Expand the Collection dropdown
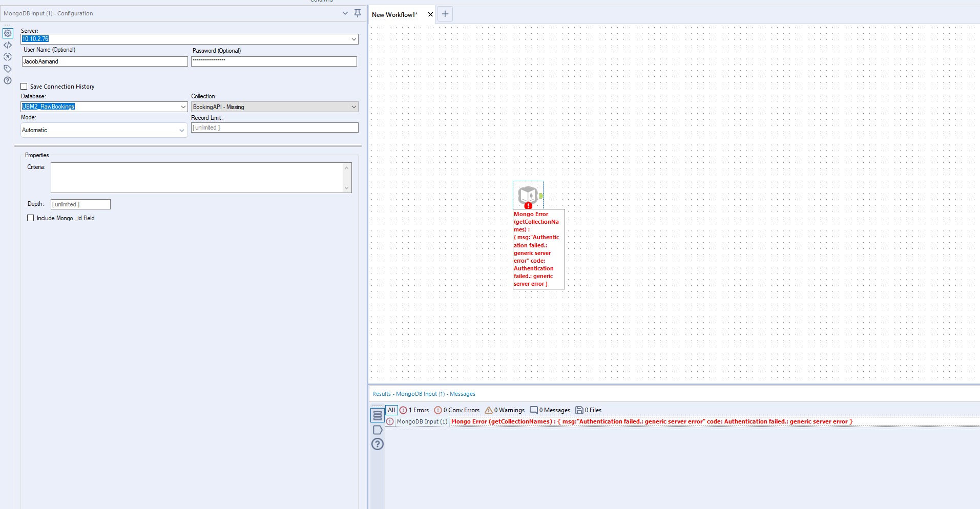The height and width of the screenshot is (509, 980). click(353, 107)
